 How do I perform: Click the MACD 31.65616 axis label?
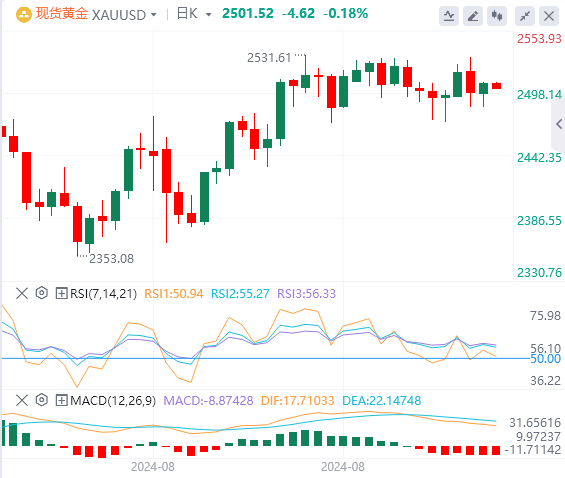[x=535, y=423]
